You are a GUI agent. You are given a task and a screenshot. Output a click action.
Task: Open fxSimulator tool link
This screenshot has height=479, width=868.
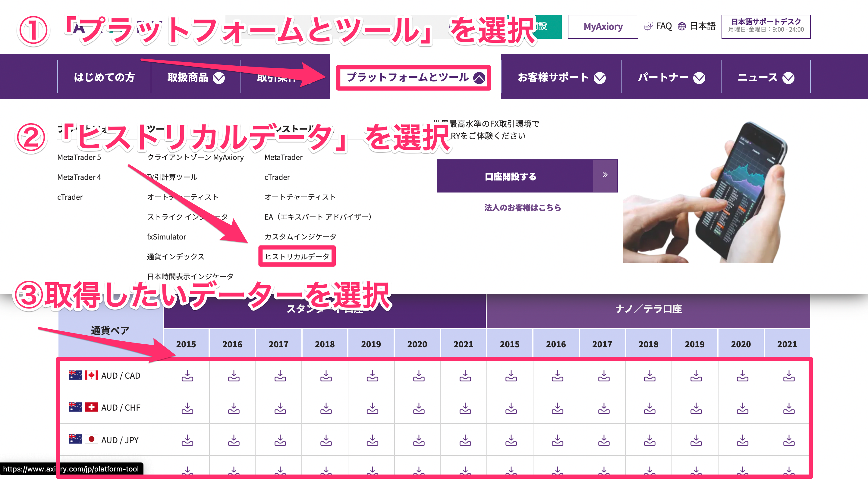[166, 237]
